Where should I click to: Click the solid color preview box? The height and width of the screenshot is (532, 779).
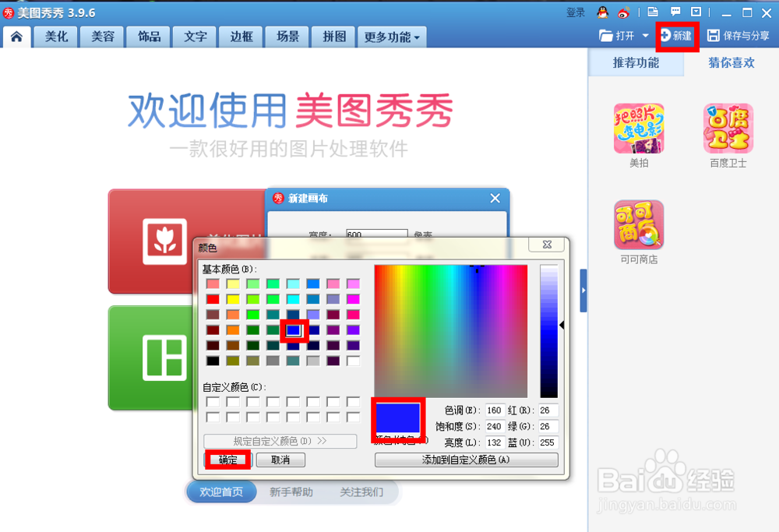[397, 417]
